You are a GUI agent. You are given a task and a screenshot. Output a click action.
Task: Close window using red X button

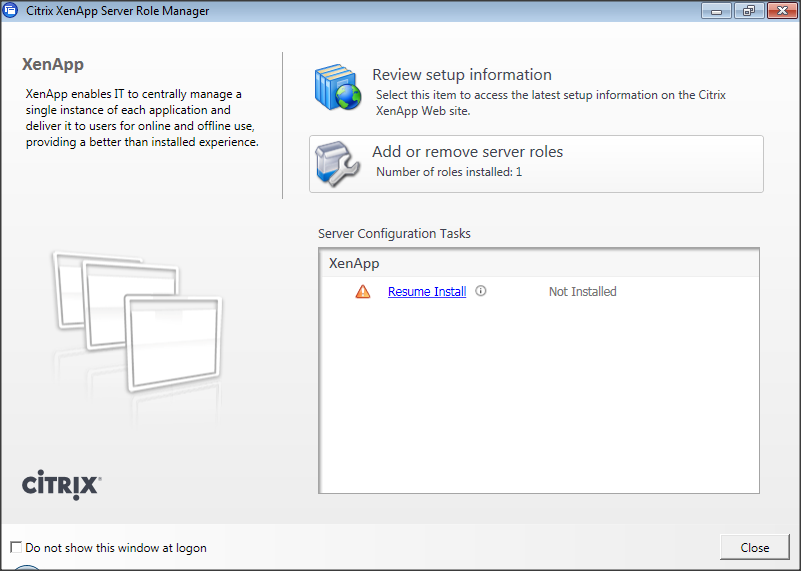[780, 11]
